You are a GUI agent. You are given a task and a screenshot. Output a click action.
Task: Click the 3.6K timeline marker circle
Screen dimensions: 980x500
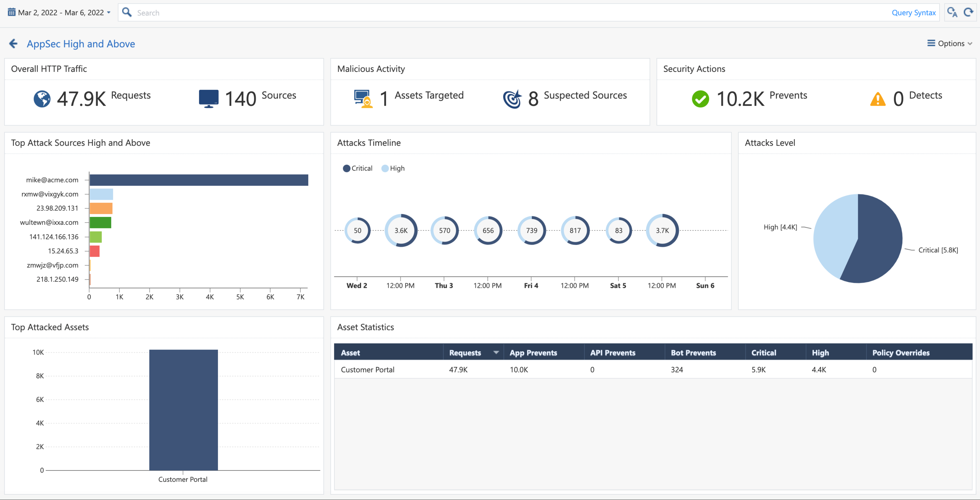click(401, 230)
